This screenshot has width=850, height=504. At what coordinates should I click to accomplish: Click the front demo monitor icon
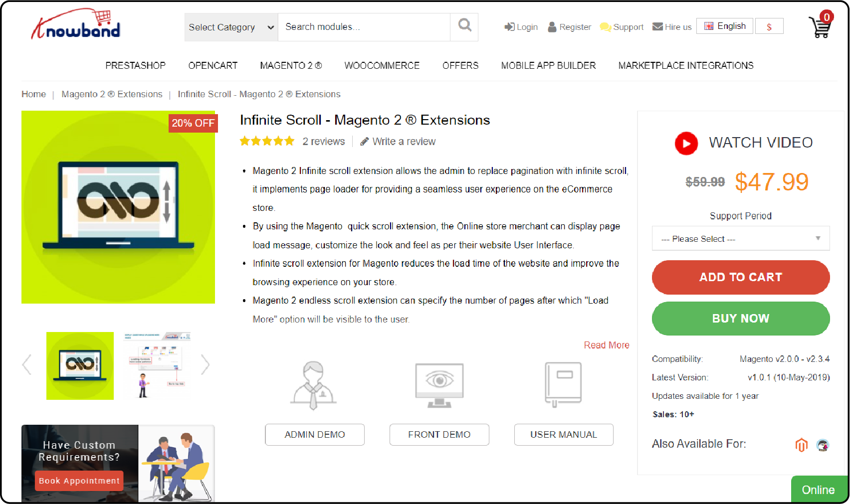(x=439, y=385)
